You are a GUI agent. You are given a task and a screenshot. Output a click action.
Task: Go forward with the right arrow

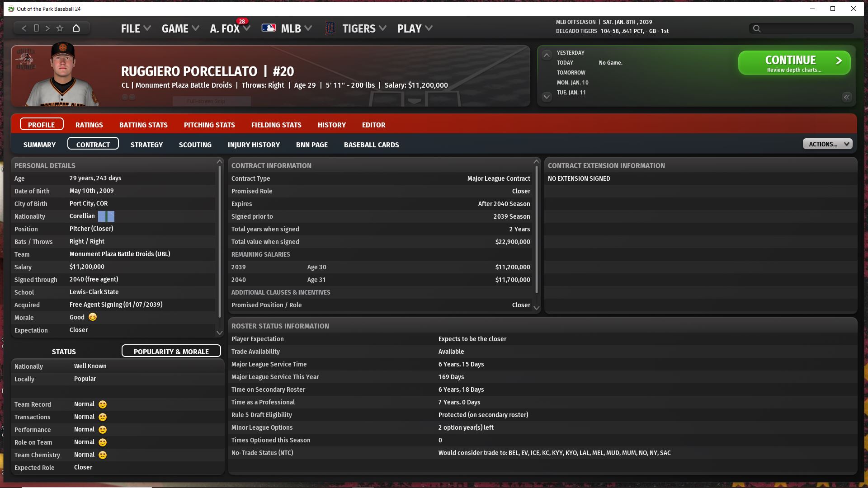[47, 28]
